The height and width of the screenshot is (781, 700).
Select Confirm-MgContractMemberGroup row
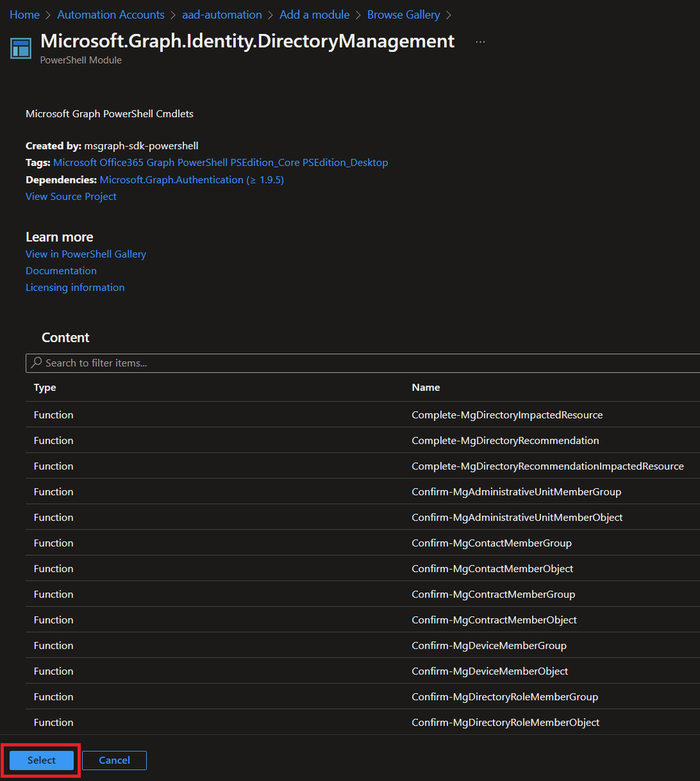coord(363,594)
